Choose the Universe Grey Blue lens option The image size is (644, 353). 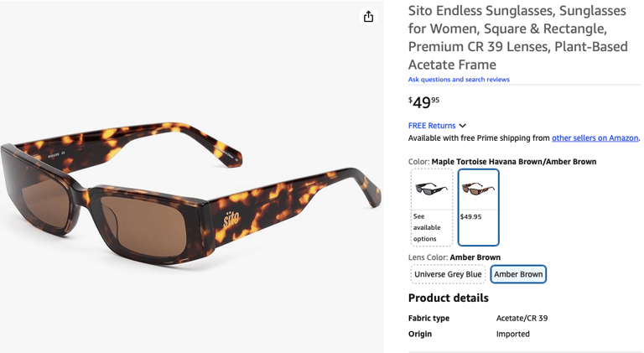[x=448, y=274]
